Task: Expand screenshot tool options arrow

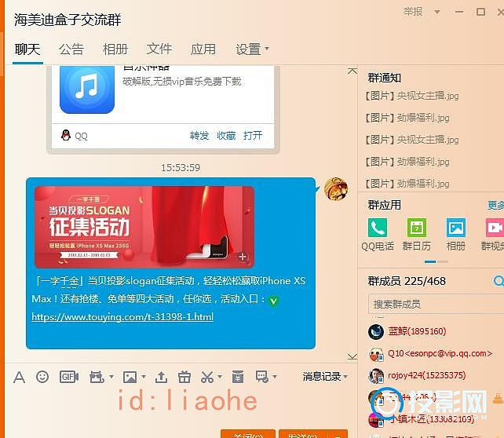Action: 220,376
